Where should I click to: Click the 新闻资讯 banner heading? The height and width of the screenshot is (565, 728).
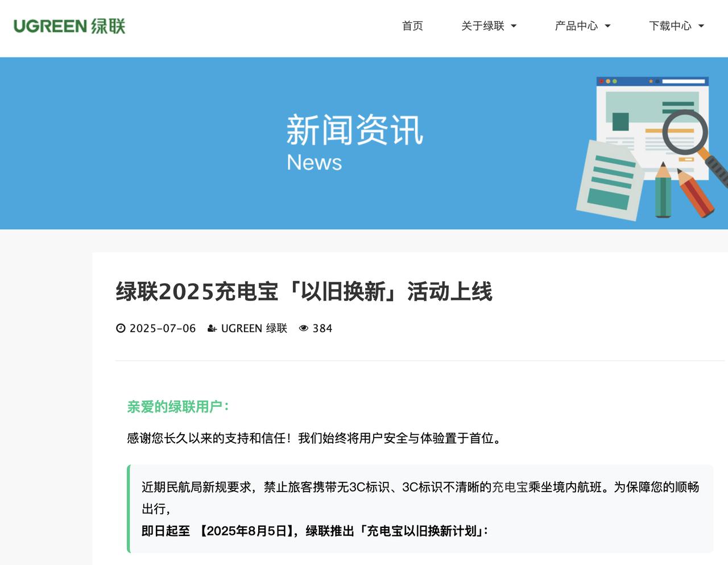(355, 130)
